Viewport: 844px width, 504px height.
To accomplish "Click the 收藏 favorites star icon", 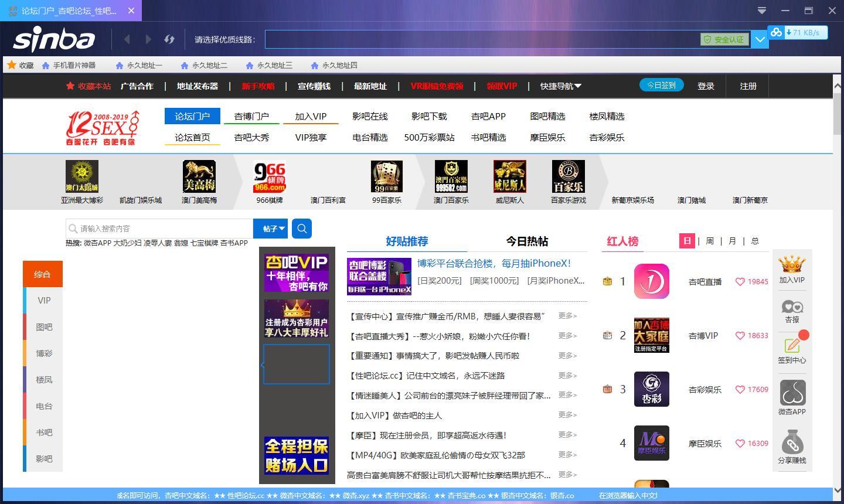I will coord(11,65).
